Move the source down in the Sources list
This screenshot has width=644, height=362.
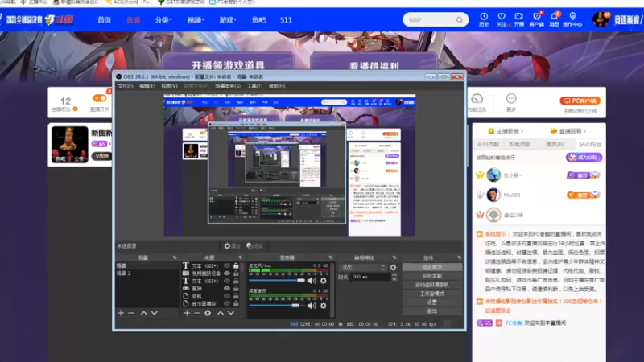point(231,313)
